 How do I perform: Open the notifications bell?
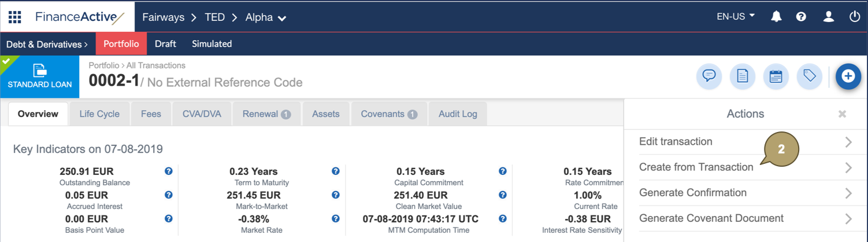tap(776, 17)
